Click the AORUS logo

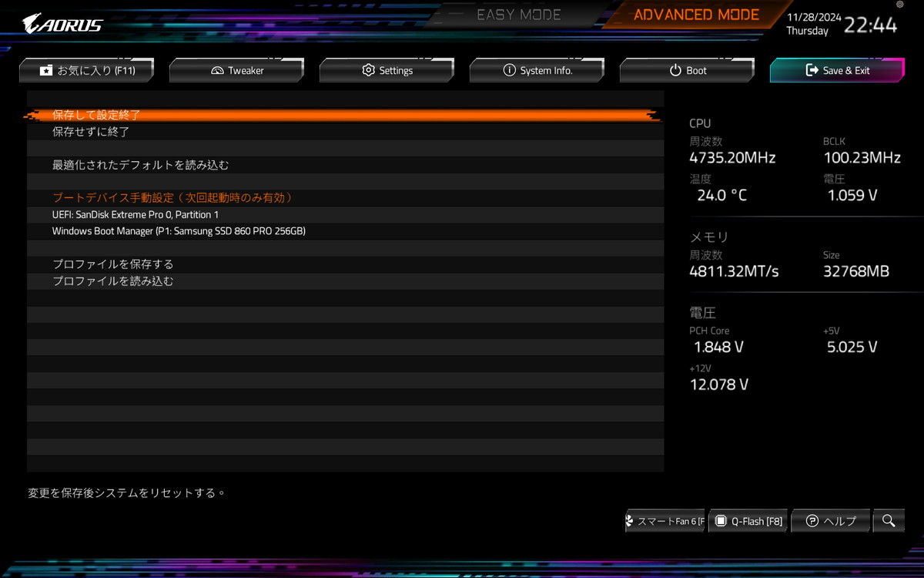pos(62,23)
